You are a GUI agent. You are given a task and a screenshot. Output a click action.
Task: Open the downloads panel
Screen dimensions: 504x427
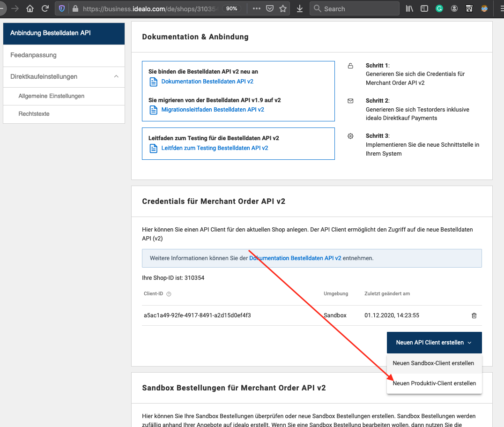point(300,9)
